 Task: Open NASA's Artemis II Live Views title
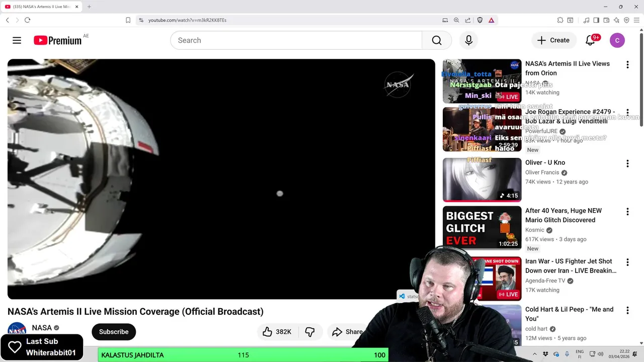(x=568, y=68)
